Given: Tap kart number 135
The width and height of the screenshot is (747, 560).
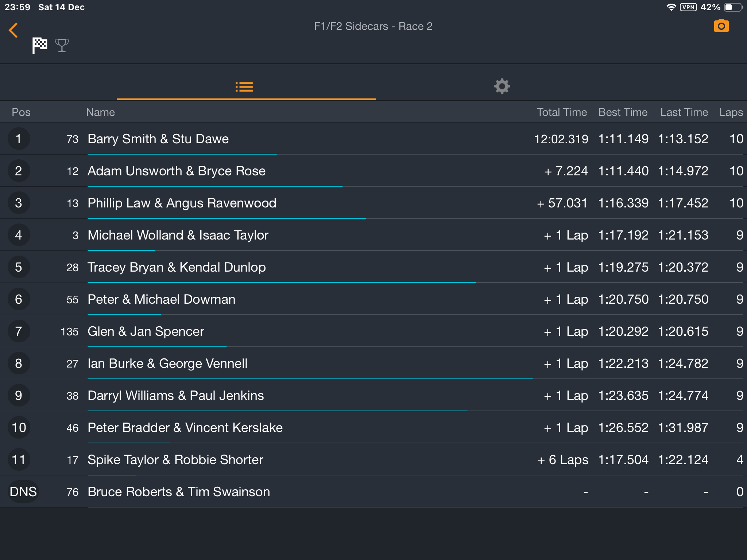Looking at the screenshot, I should point(70,332).
